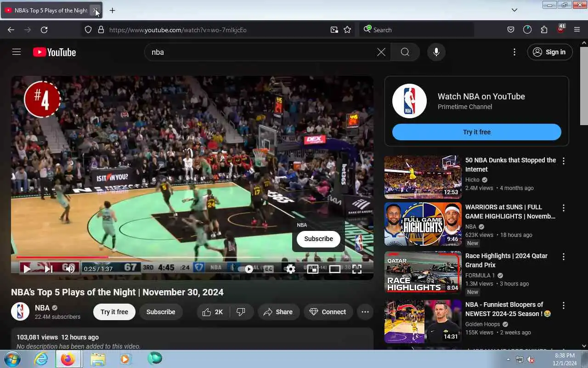The height and width of the screenshot is (368, 588).
Task: Open the taskbar file explorer folder
Action: pos(97,359)
